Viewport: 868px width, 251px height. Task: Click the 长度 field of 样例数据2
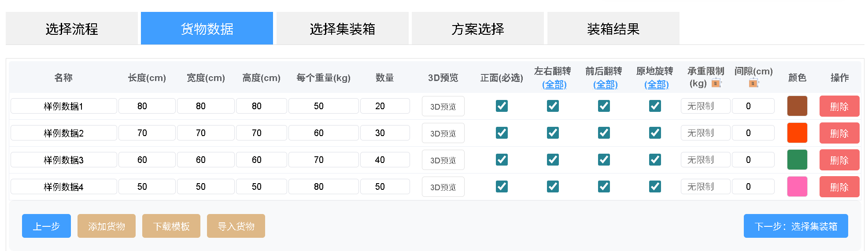tap(147, 133)
